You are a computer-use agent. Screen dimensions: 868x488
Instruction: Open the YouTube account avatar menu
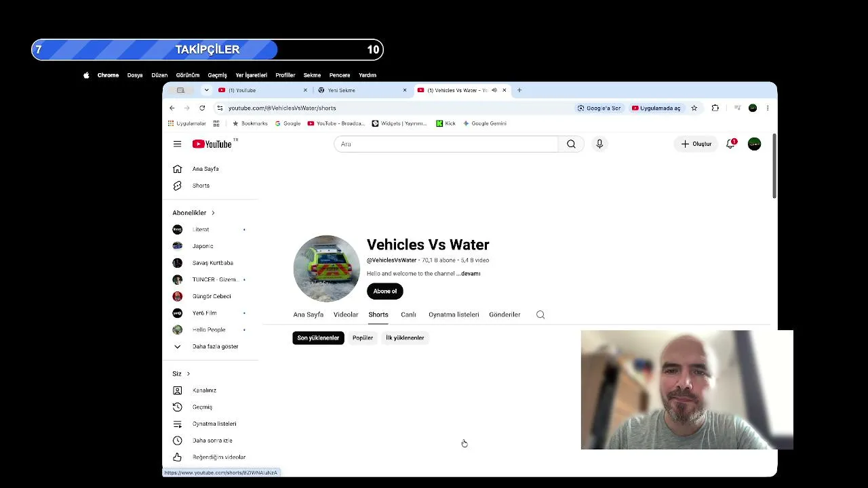pyautogui.click(x=754, y=144)
